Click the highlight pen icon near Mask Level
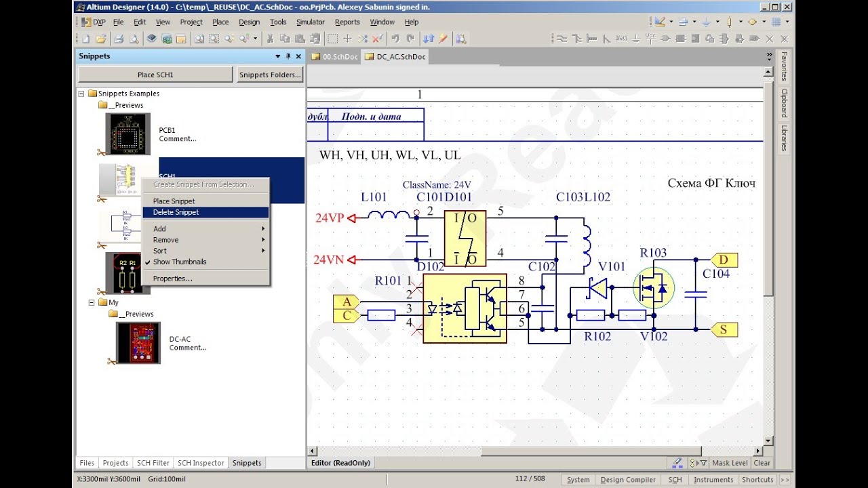The width and height of the screenshot is (868, 488). (677, 463)
